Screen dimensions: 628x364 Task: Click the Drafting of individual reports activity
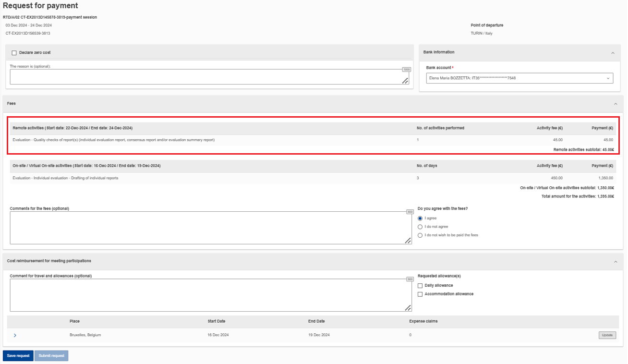tap(65, 178)
